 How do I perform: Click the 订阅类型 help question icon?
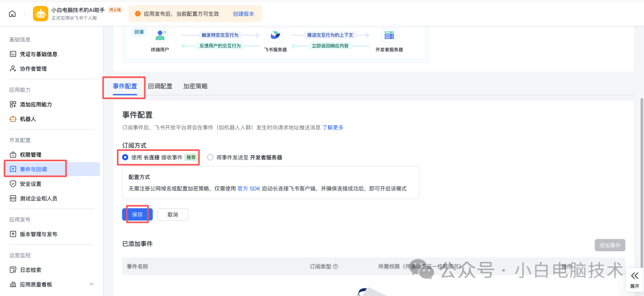click(x=336, y=266)
